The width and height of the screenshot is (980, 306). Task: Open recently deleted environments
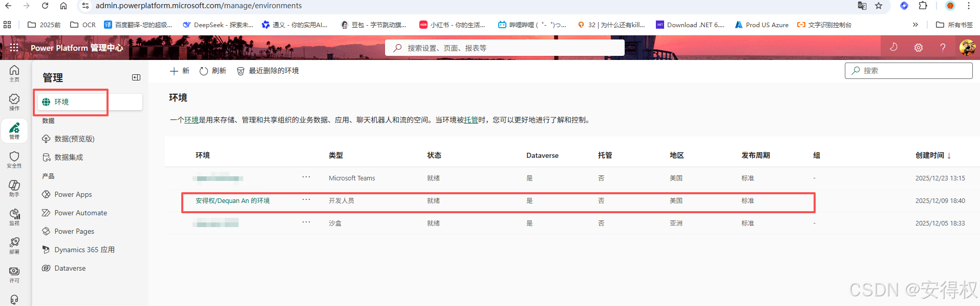pyautogui.click(x=268, y=71)
